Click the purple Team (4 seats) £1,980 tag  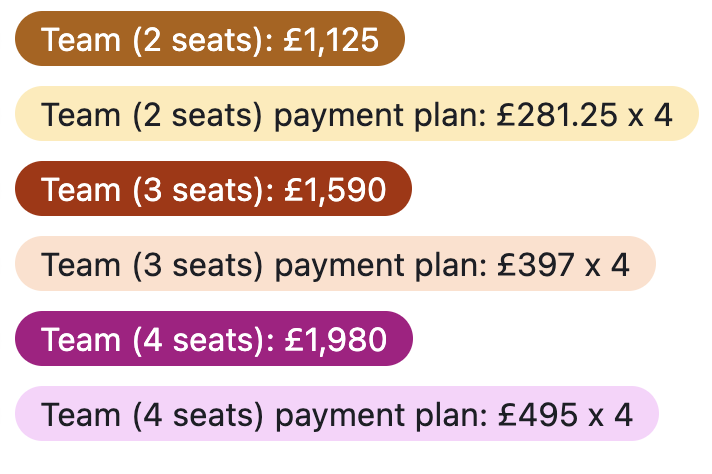(x=213, y=340)
